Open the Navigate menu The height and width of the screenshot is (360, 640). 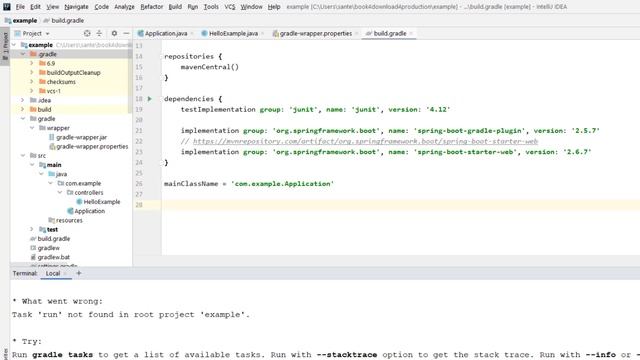tap(76, 7)
